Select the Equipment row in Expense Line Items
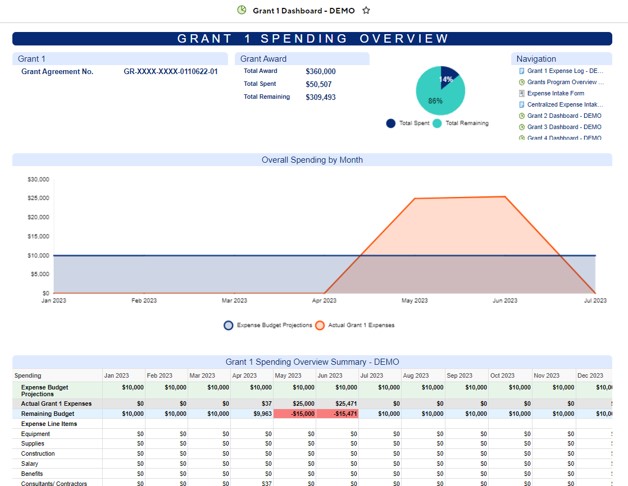The width and height of the screenshot is (628, 486). (35, 434)
